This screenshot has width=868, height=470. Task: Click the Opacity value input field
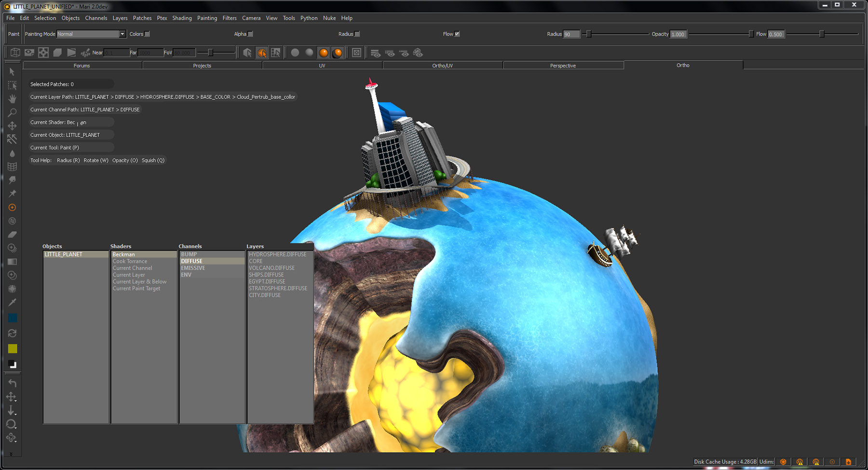[678, 34]
